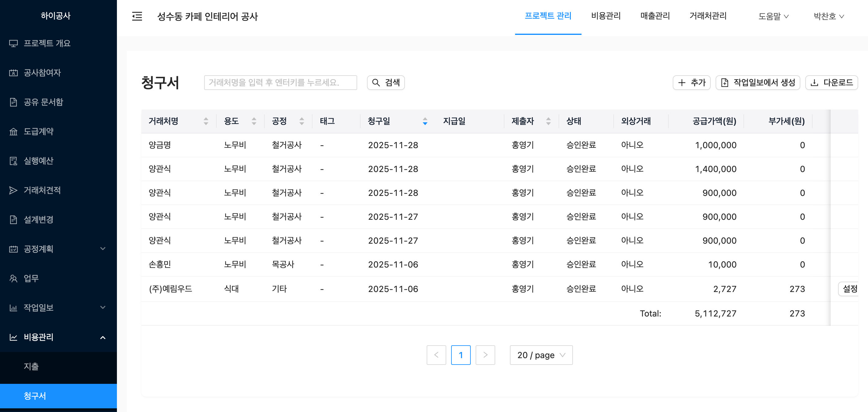Click the 다운로드 button
Viewport: 868px width, 412px height.
point(831,83)
